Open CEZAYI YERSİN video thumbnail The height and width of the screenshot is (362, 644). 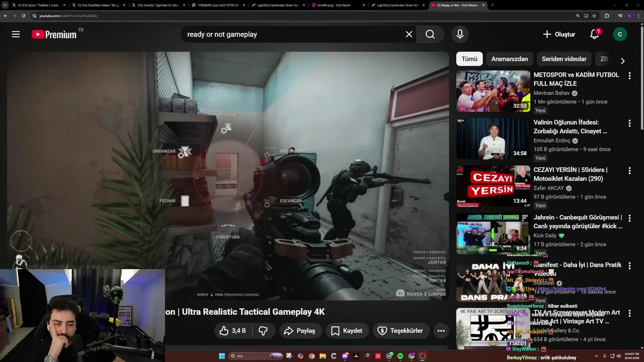coord(493,186)
